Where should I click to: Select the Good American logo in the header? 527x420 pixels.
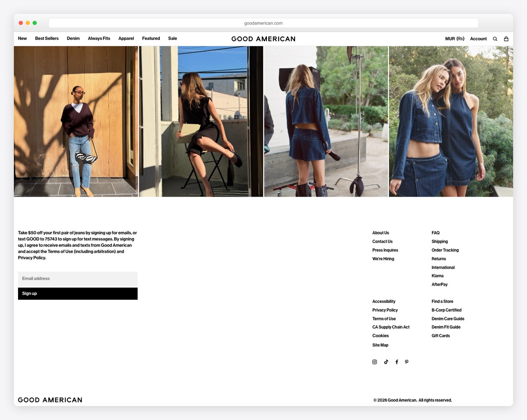tap(263, 39)
